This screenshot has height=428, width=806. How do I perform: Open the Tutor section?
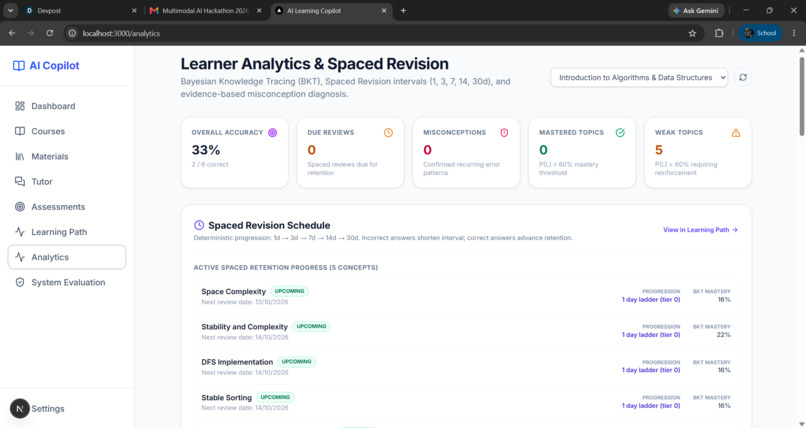pos(67,181)
